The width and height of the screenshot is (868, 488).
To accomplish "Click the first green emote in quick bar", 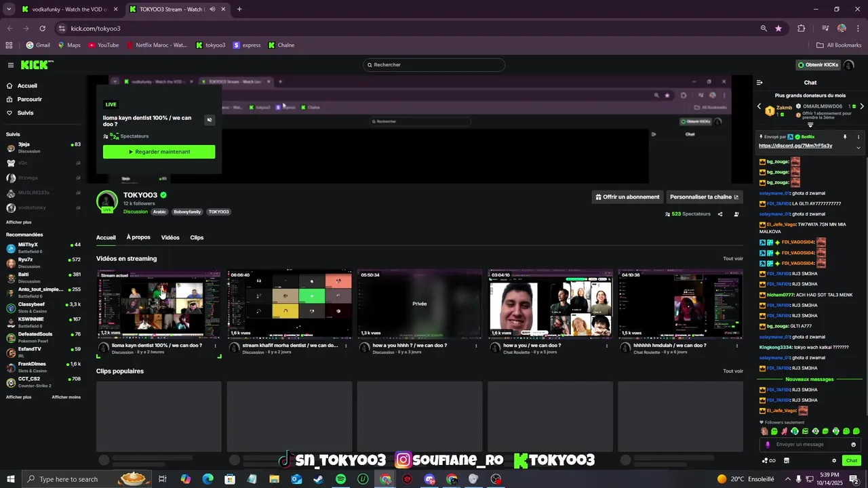I will point(774,431).
